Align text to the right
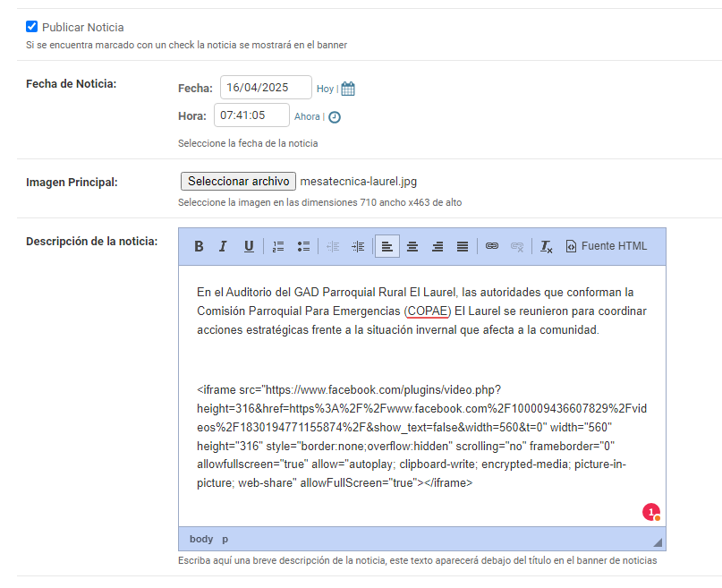Image resolution: width=722 pixels, height=588 pixels. (x=437, y=246)
